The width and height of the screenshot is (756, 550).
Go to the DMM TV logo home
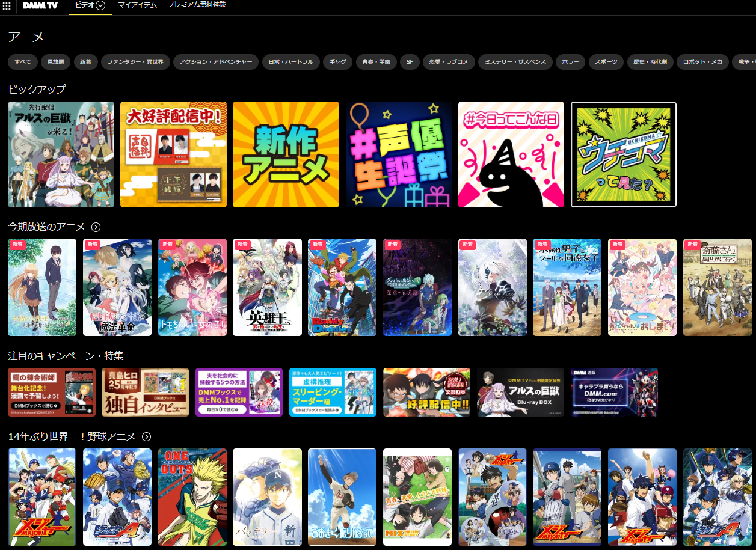coord(40,5)
